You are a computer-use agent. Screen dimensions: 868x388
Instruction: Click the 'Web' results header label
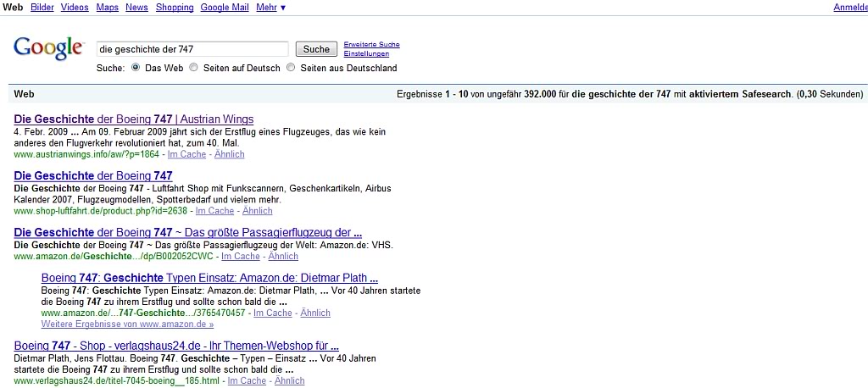click(24, 94)
